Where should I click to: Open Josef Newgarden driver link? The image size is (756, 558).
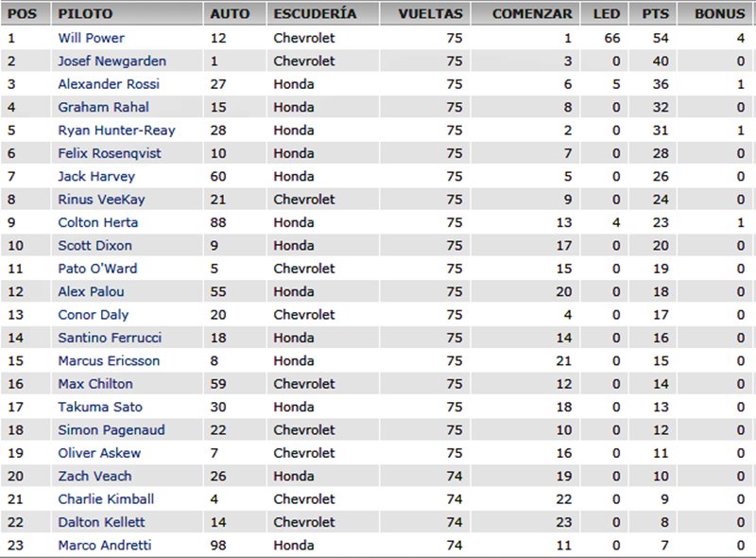coord(112,61)
